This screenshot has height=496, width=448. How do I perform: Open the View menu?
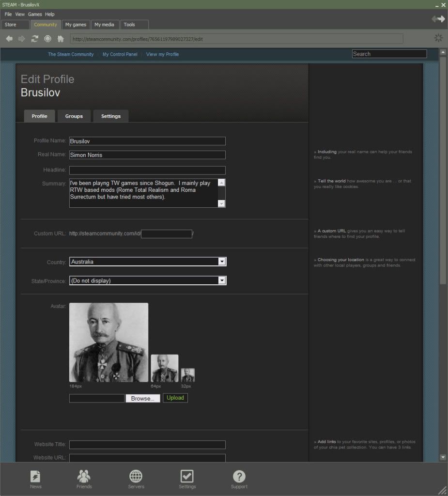click(20, 14)
